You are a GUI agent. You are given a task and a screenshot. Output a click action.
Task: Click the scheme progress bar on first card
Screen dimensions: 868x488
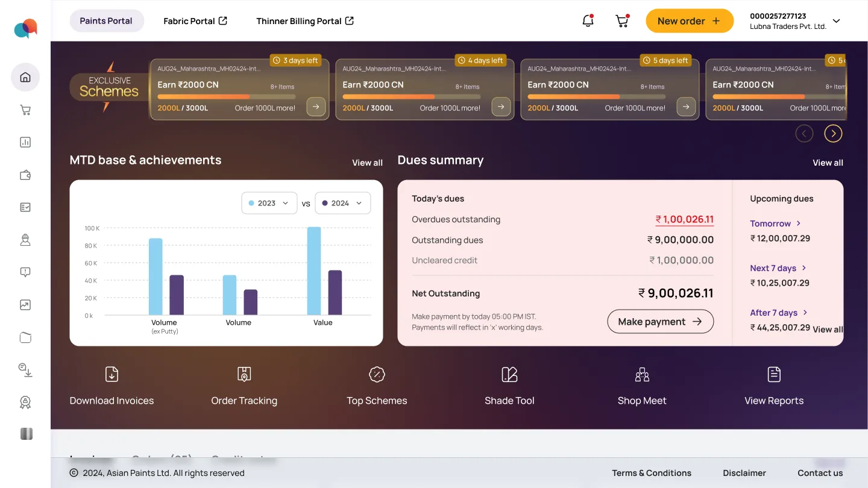pos(227,96)
